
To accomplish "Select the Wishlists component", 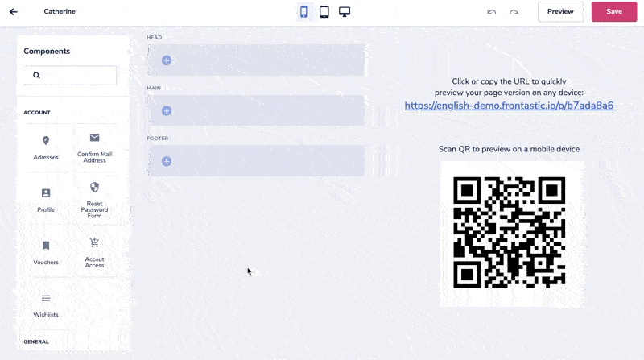I will pos(46,305).
